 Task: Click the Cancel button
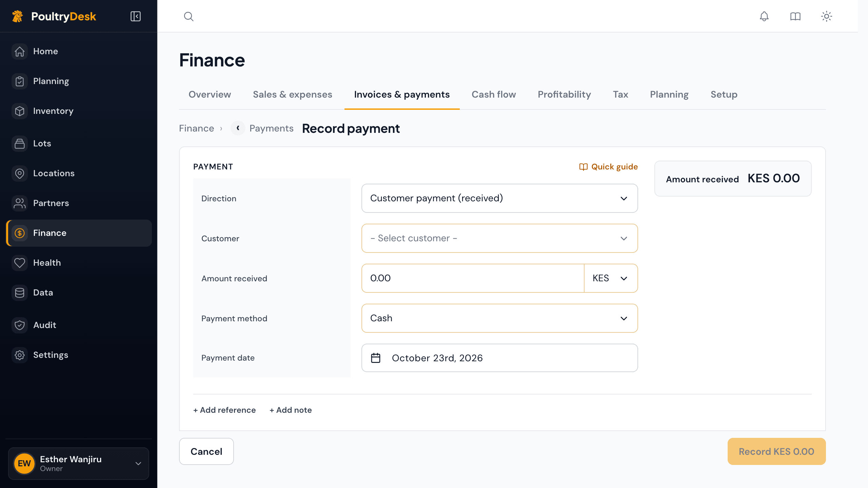click(x=206, y=451)
